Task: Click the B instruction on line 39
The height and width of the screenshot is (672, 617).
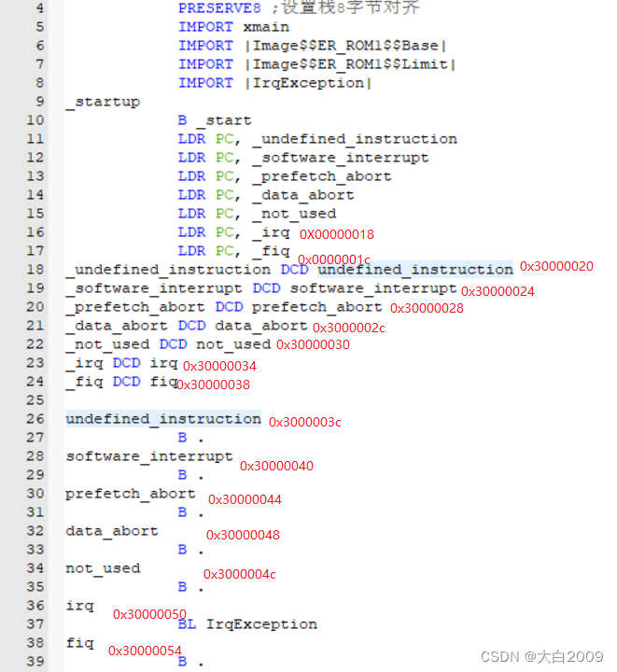Action: 182,662
